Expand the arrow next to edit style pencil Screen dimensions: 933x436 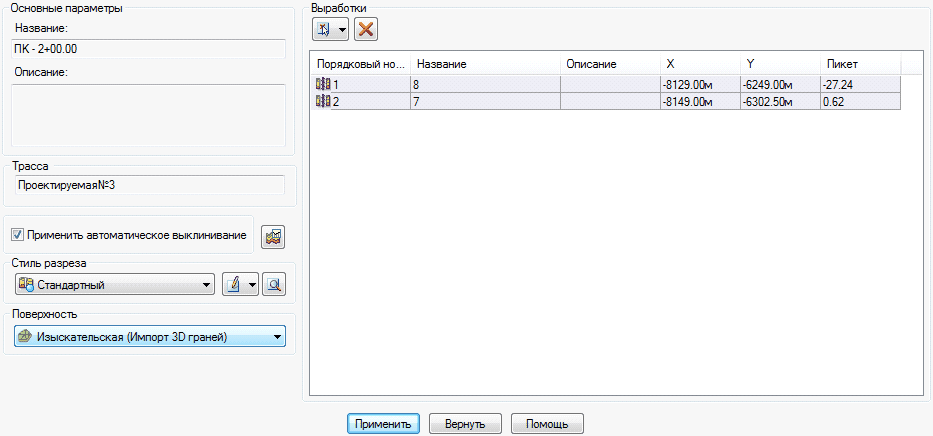coord(252,285)
